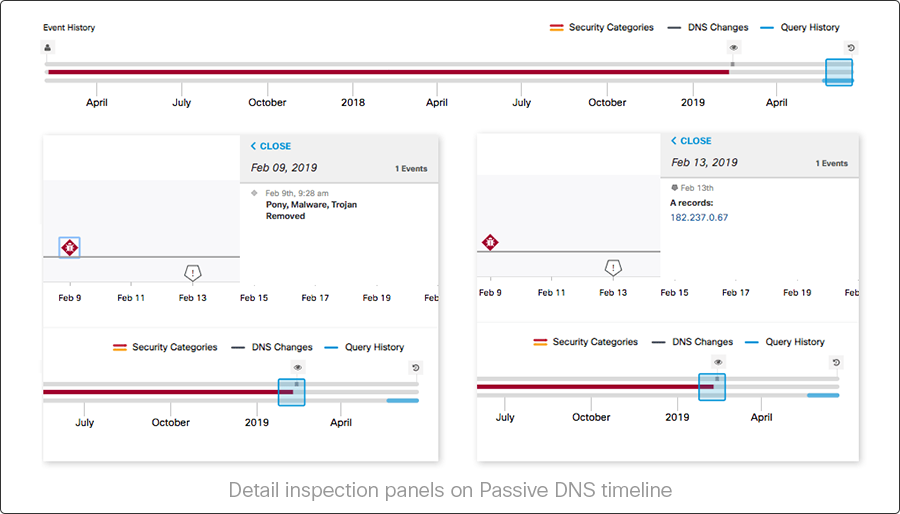Click the red security category bar on top timeline
Screen dimensions: 900x514
pos(389,72)
